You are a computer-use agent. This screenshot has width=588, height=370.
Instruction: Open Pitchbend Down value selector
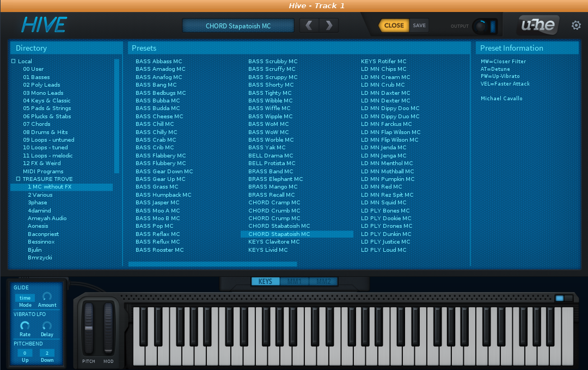(x=47, y=353)
